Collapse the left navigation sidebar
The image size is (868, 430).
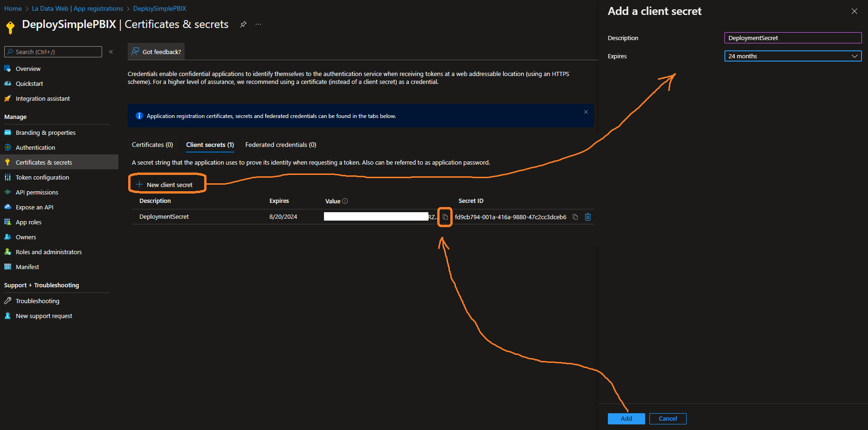click(x=111, y=52)
